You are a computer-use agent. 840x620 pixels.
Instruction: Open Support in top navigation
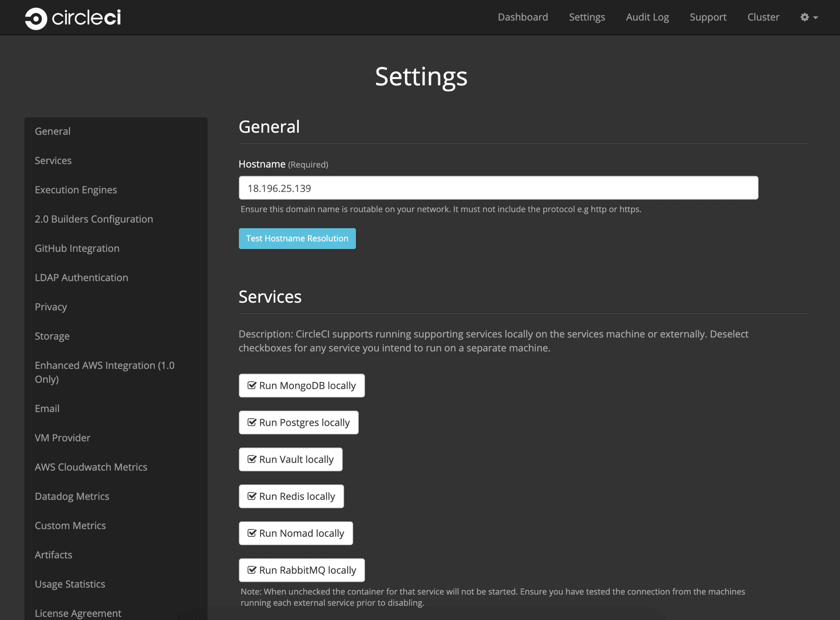[x=708, y=17]
